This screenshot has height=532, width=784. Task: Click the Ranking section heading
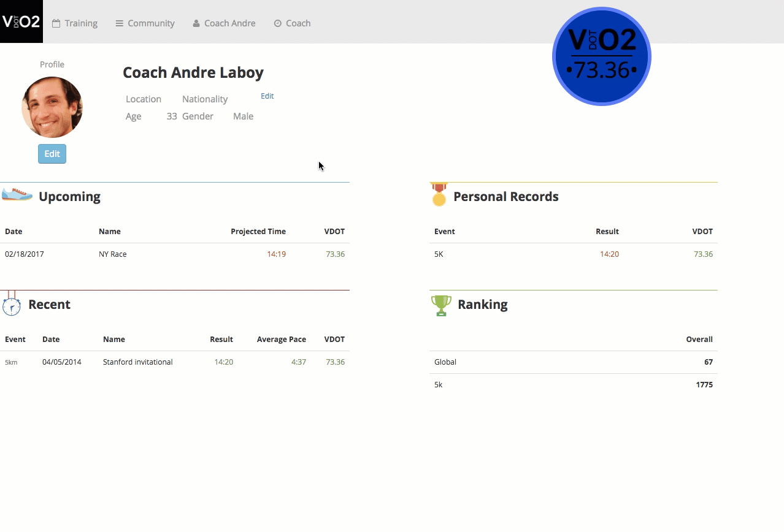click(x=483, y=305)
